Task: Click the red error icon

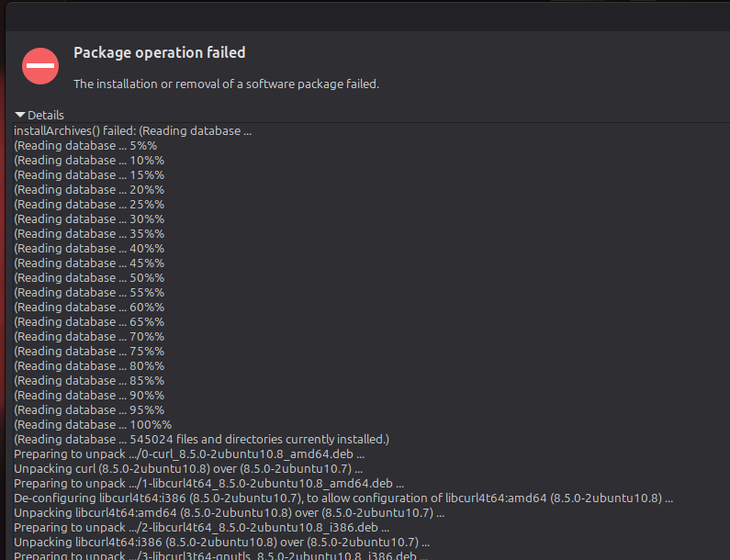Action: [41, 66]
